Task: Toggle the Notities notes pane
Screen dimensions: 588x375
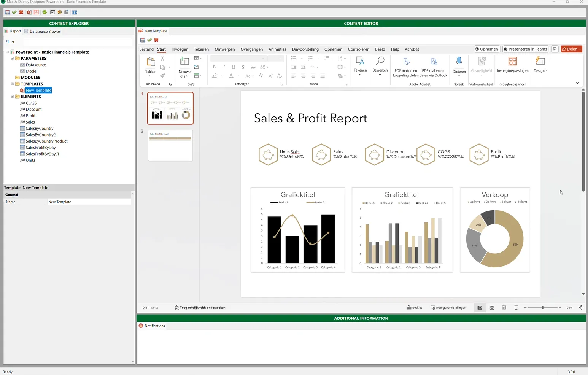Action: coord(415,308)
